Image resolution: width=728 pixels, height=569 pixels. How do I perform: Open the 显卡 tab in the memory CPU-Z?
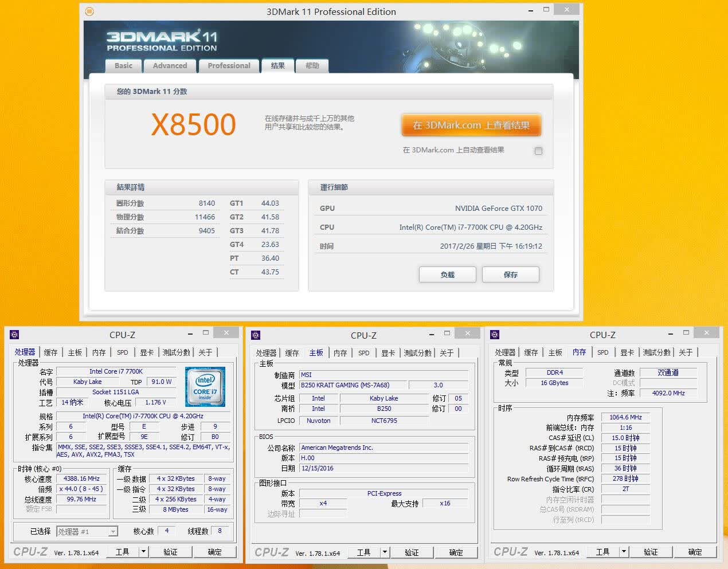627,352
